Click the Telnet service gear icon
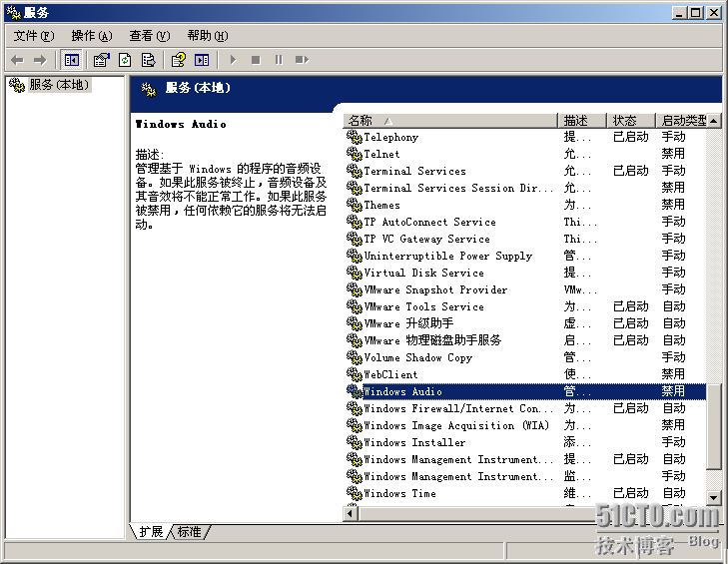Screen dimensions: 728x564 point(355,154)
